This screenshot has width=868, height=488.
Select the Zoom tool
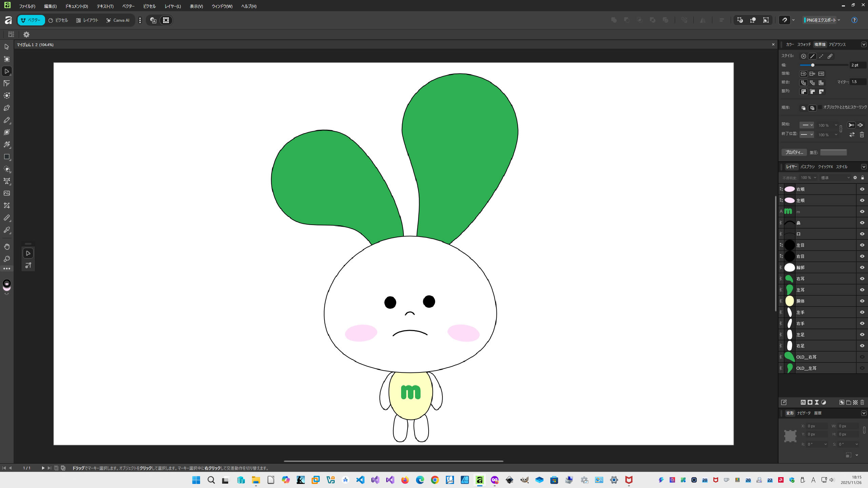click(x=7, y=259)
